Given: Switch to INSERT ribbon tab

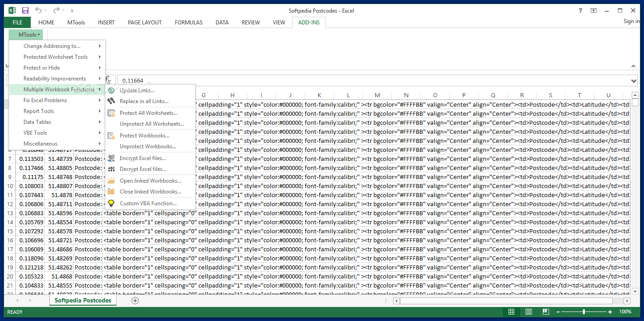Looking at the screenshot, I should pos(106,23).
